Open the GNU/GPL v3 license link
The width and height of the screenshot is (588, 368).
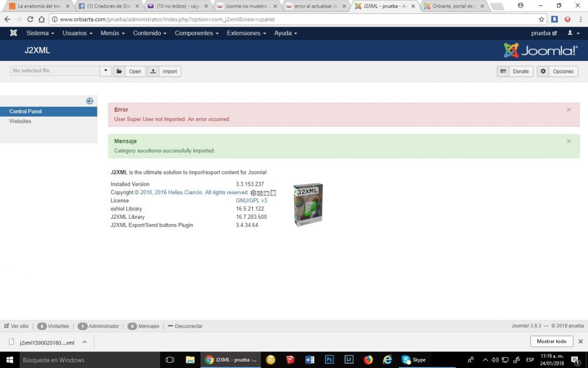click(x=251, y=201)
